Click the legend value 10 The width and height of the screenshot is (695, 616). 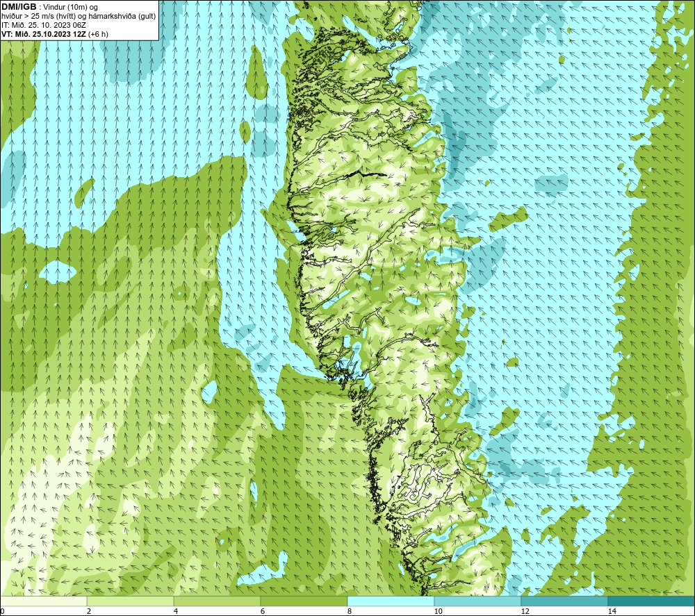(x=438, y=612)
